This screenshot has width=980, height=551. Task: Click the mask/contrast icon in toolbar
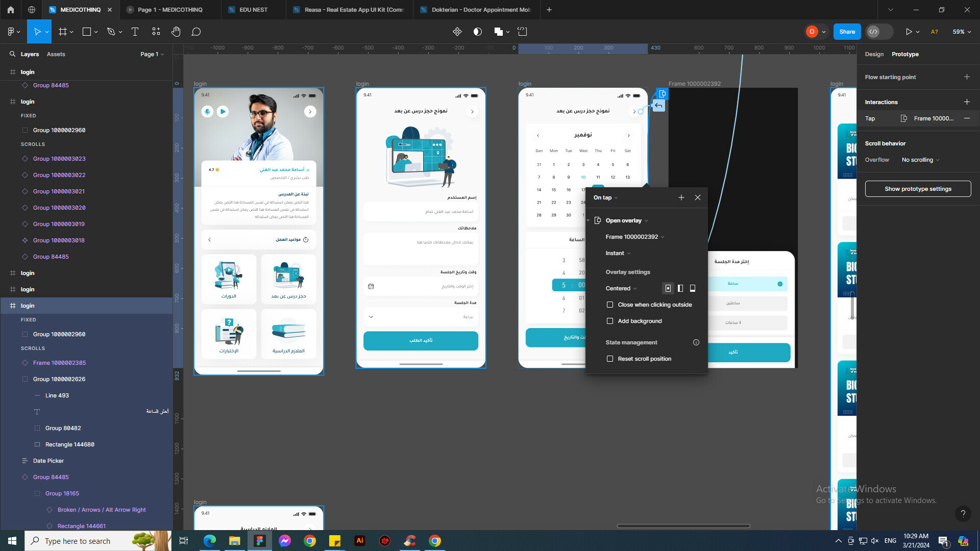[x=478, y=32]
